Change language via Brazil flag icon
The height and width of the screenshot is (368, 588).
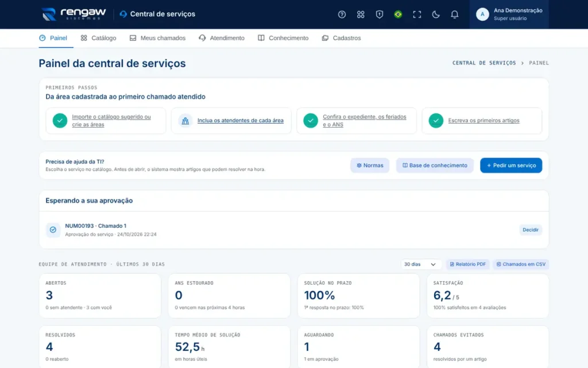point(398,14)
